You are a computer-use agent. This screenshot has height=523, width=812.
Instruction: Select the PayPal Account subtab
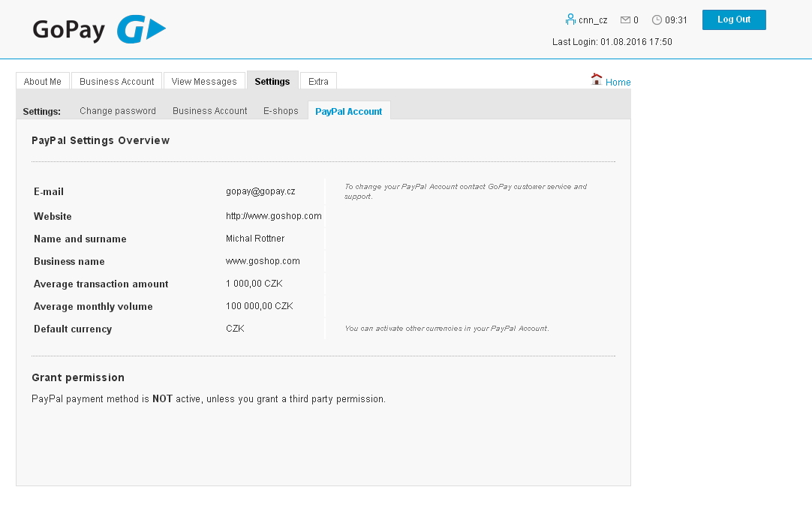point(349,111)
